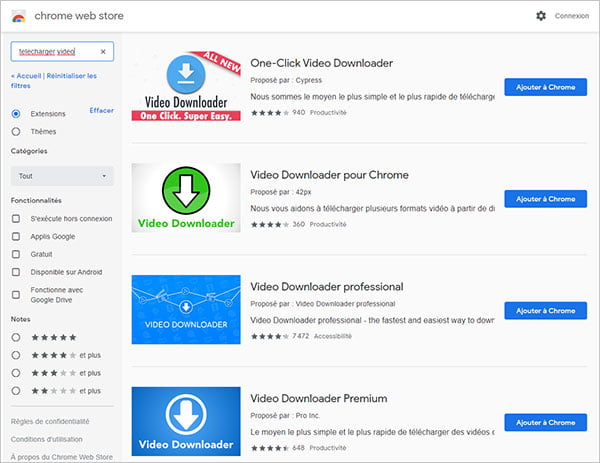Select the Thèmes radio button
Screen dimensions: 600x463
click(16, 131)
